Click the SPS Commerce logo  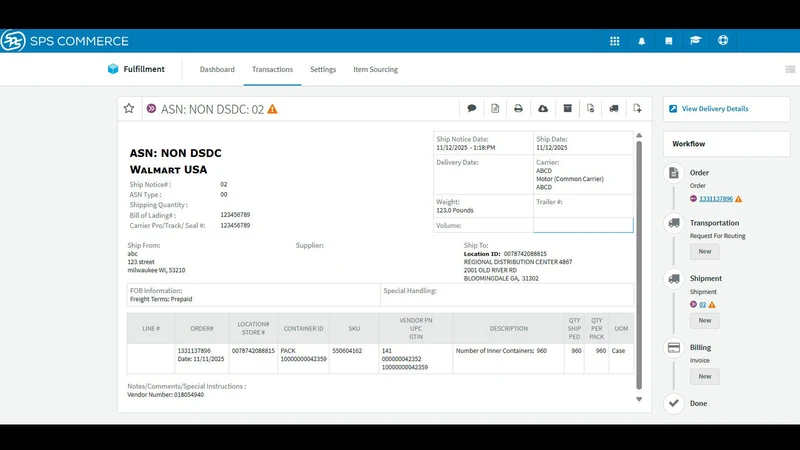[x=65, y=41]
